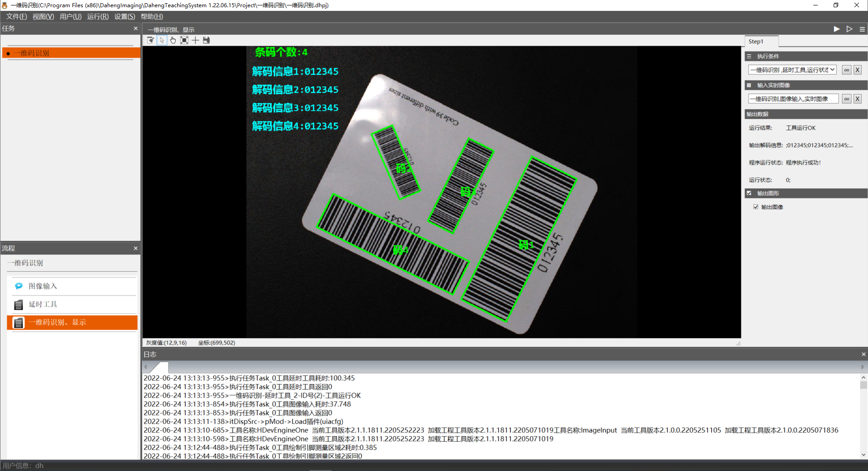Screen dimensions: 868x471
Task: Click link icon beside 输入实时图像 field
Action: point(847,99)
